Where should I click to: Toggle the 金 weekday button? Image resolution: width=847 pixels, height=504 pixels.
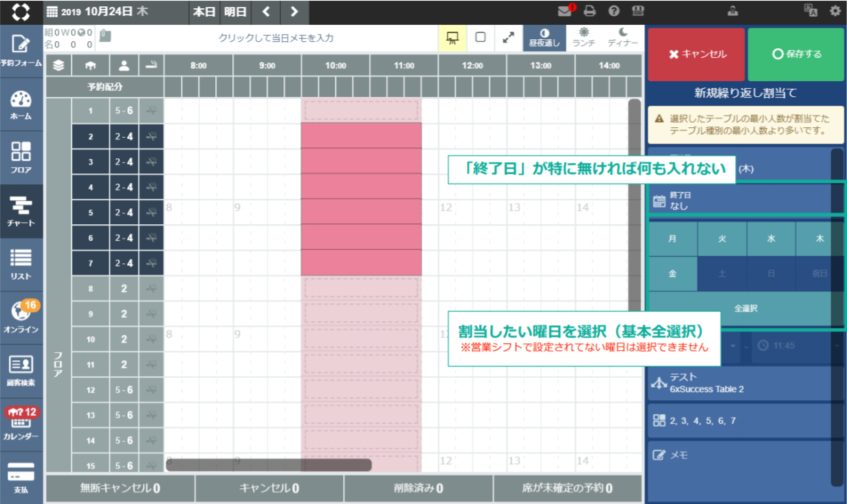point(672,274)
